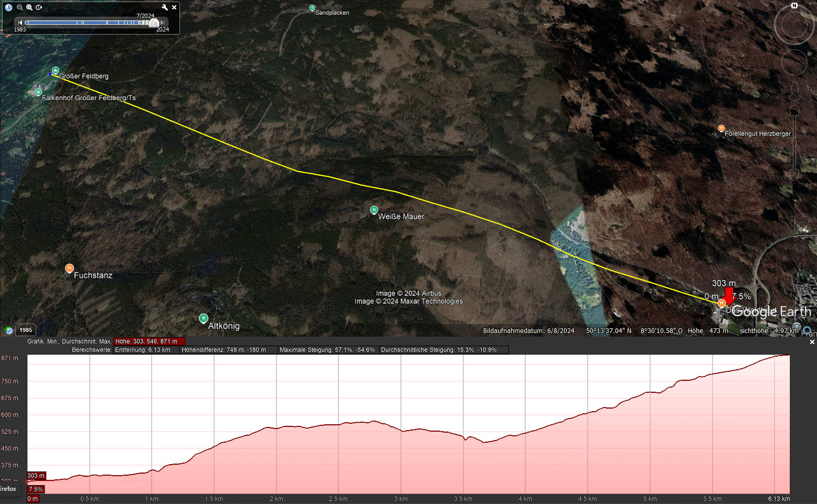Screen dimensions: 817x504
Task: Jump to the earliest imagery date
Action: 20,23
